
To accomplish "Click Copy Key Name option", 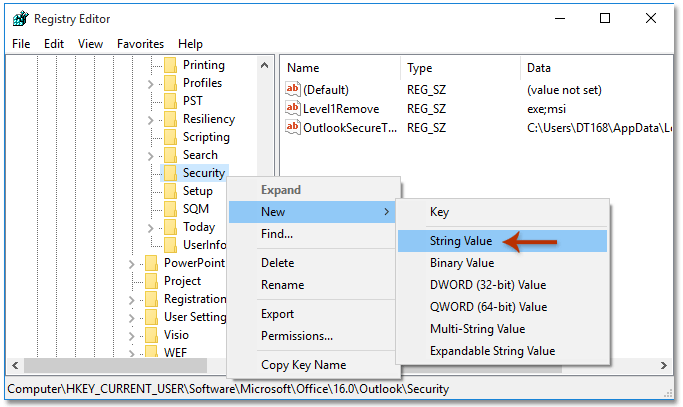I will (x=303, y=365).
